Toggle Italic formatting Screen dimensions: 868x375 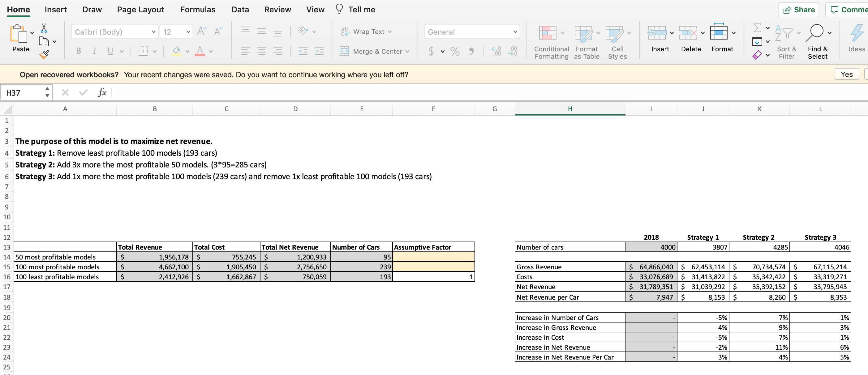pyautogui.click(x=94, y=51)
